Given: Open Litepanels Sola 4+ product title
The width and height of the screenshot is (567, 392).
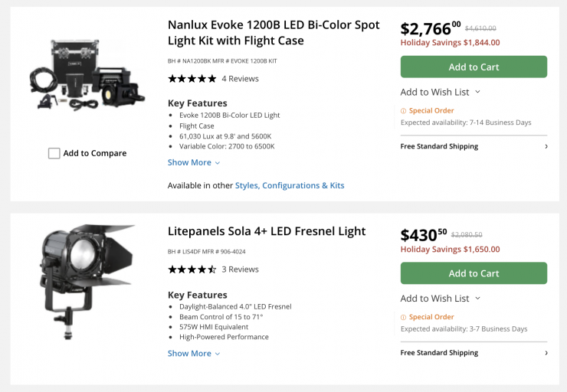Looking at the screenshot, I should pos(267,231).
